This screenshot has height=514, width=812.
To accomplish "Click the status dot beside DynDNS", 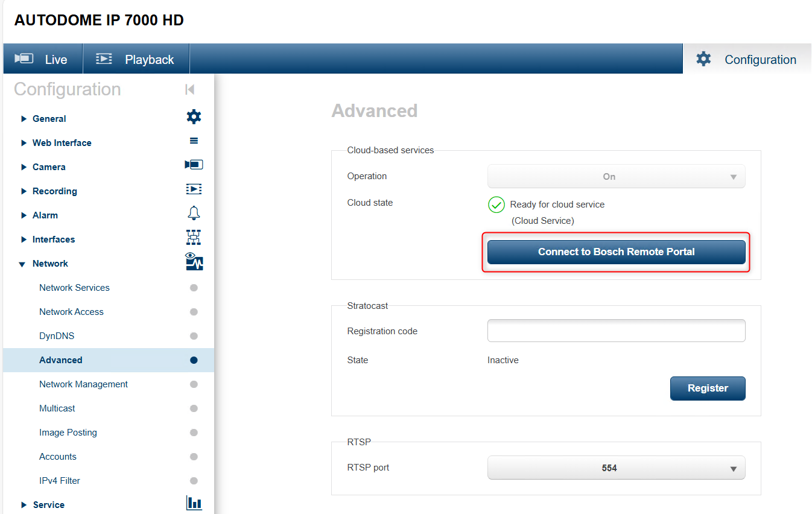I will (x=194, y=336).
